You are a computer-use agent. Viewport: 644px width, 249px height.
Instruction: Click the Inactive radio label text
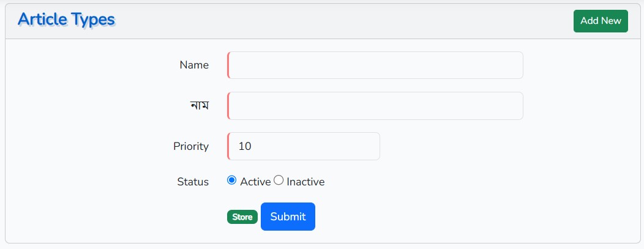coord(305,182)
